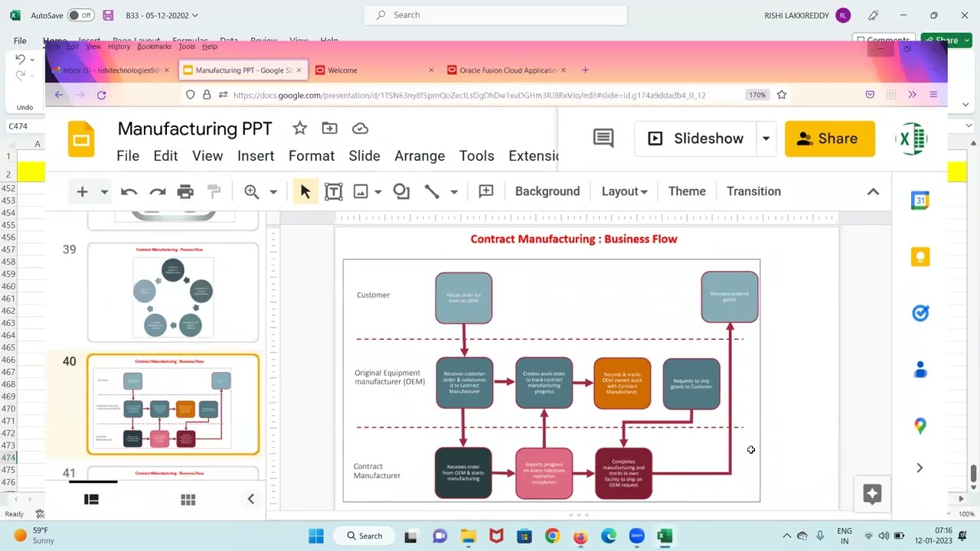Print the presentation
980x551 pixels.
click(x=185, y=191)
